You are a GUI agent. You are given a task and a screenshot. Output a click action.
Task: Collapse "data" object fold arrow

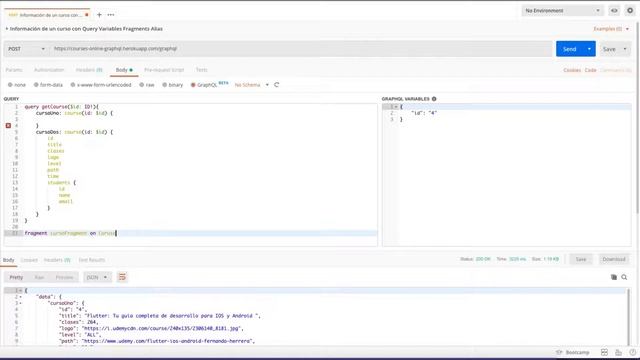20,297
